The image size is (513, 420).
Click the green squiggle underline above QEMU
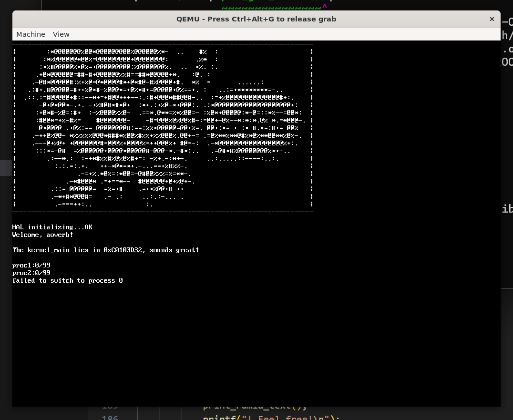272,8
